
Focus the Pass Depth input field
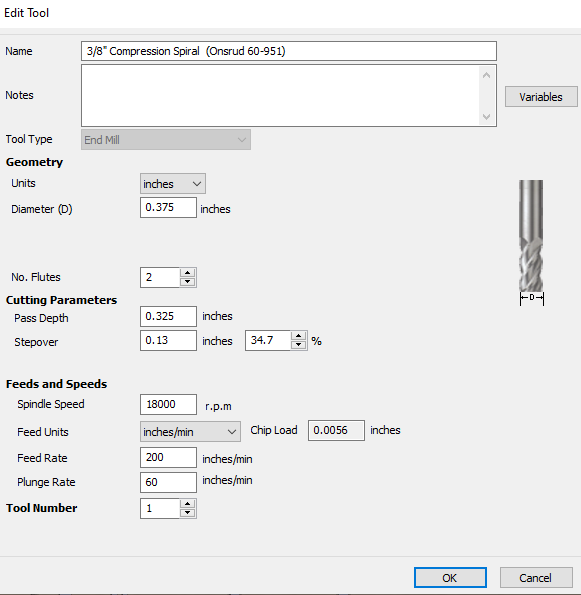[x=168, y=316]
